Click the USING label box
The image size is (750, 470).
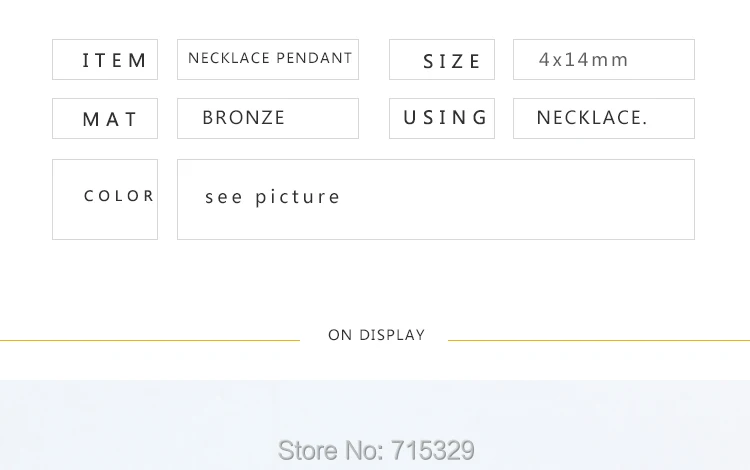point(442,118)
